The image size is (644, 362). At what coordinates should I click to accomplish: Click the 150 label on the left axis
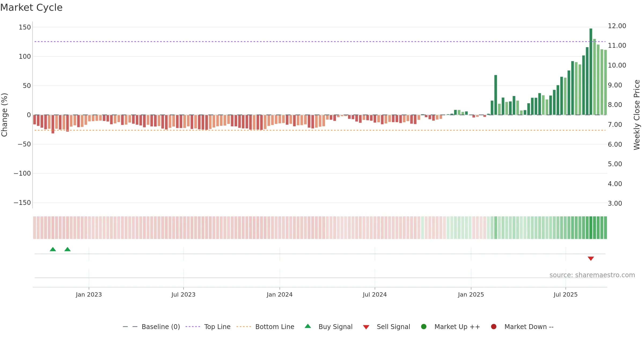pyautogui.click(x=25, y=27)
